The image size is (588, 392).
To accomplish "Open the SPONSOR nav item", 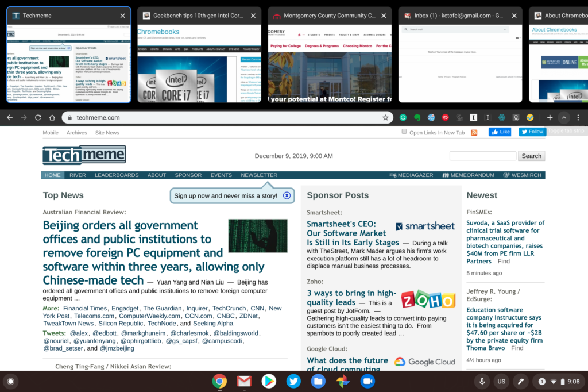I will pos(188,175).
